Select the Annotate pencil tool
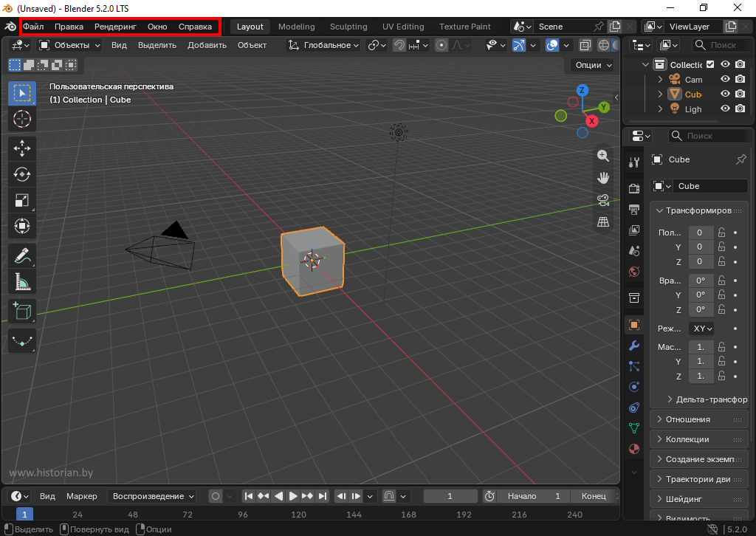The image size is (756, 536). coord(22,255)
